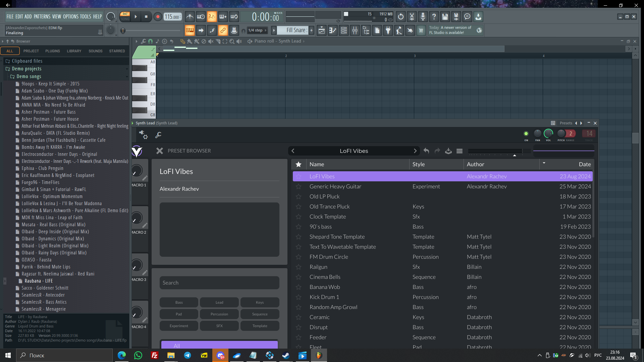The height and width of the screenshot is (362, 644).
Task: Click the undo arrow in Vital
Action: click(426, 151)
